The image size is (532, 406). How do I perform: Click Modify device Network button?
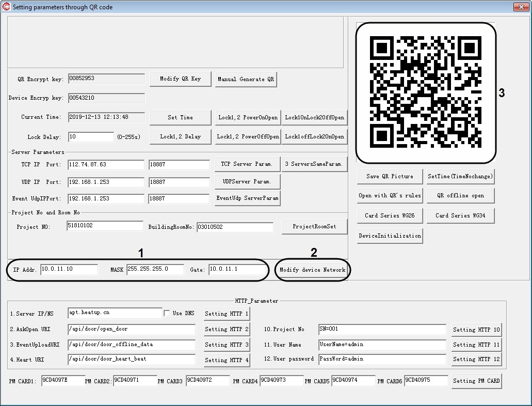pos(313,270)
